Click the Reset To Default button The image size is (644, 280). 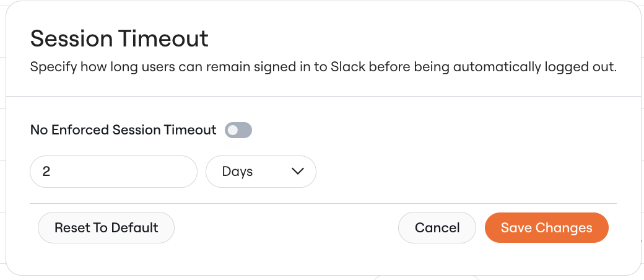coord(106,228)
